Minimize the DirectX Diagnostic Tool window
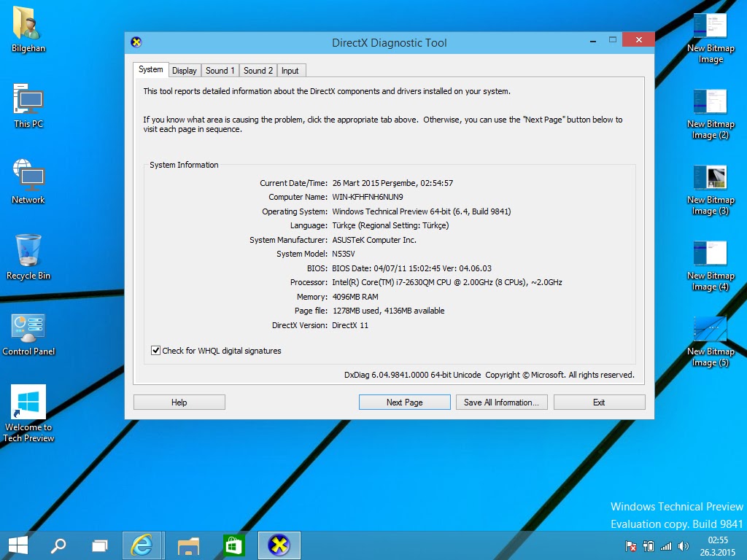 coord(593,41)
